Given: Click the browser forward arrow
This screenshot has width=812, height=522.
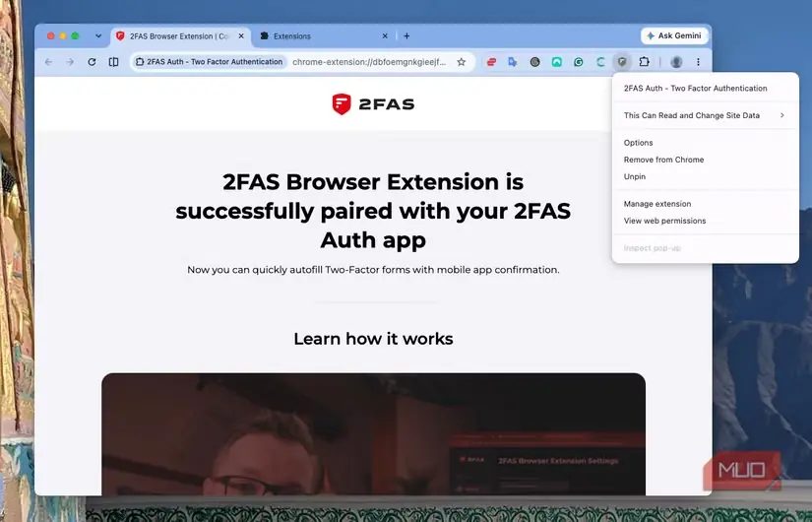Looking at the screenshot, I should click(x=70, y=62).
